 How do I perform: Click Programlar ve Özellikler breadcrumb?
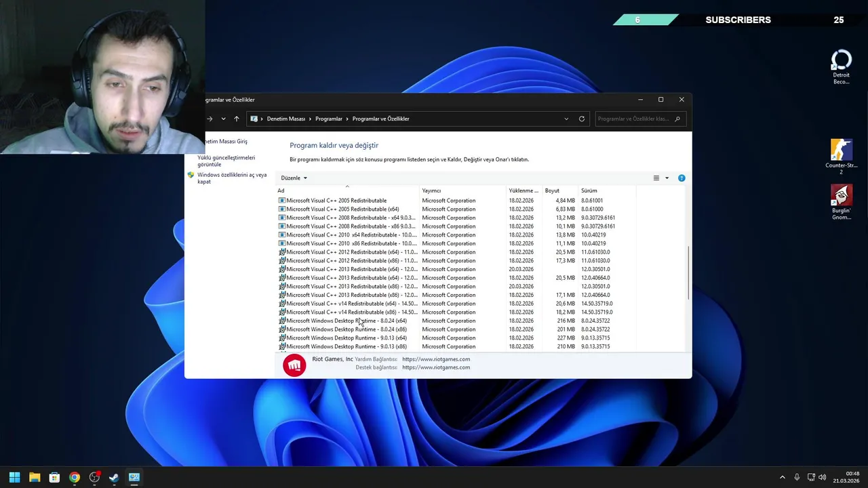380,119
